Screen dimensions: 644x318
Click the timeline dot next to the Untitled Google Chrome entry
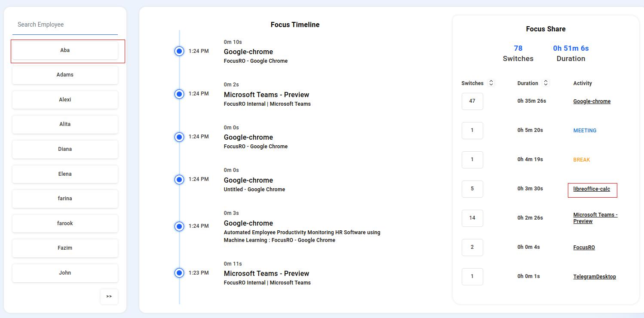pyautogui.click(x=179, y=179)
